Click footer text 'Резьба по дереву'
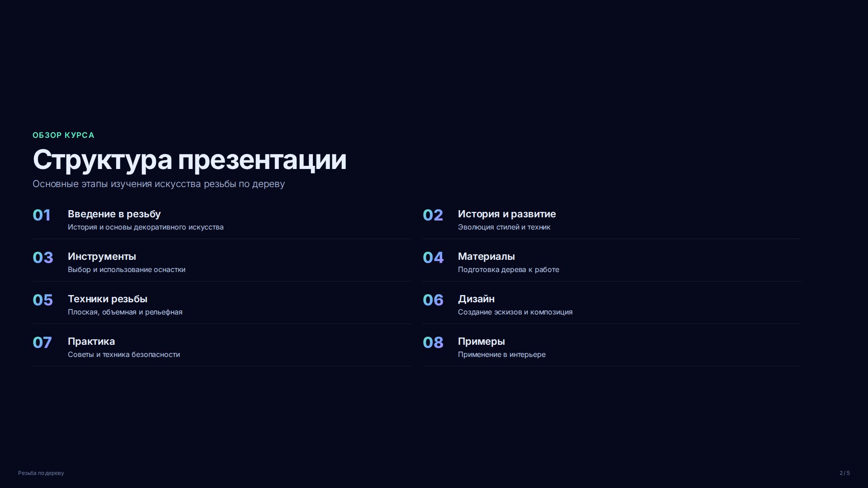Image resolution: width=868 pixels, height=488 pixels. pyautogui.click(x=41, y=473)
